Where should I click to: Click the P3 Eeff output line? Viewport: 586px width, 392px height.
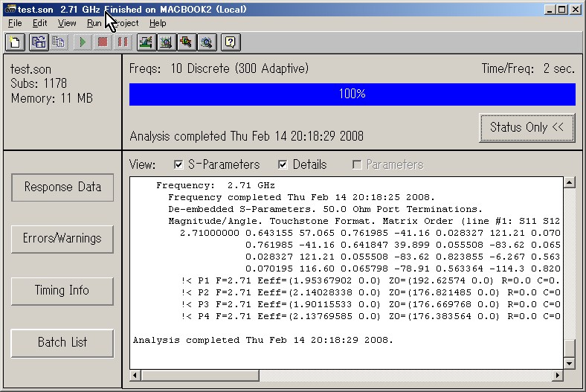click(371, 304)
